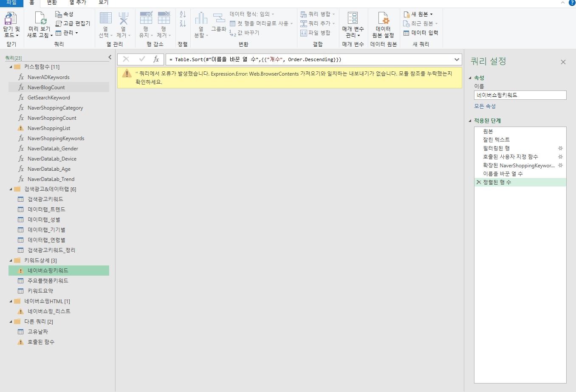Image resolution: width=576 pixels, height=392 pixels.
Task: Click the fx button beside the formula bar
Action: pyautogui.click(x=156, y=59)
